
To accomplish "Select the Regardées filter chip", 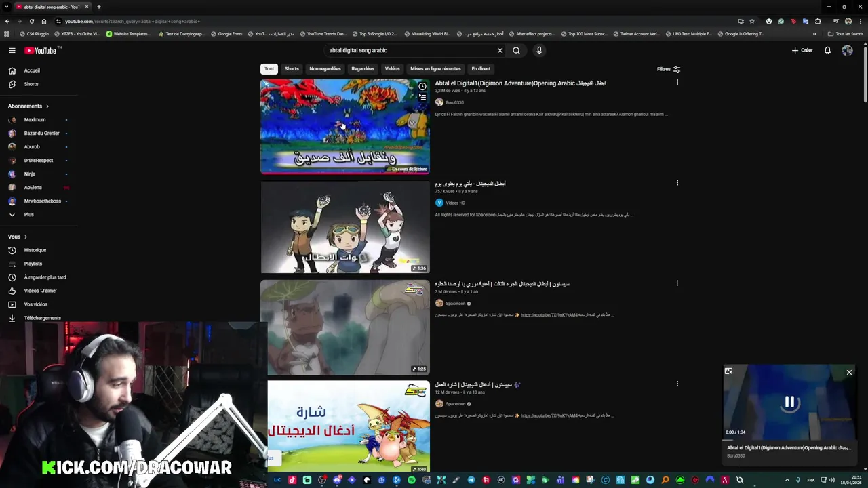I will 363,68.
